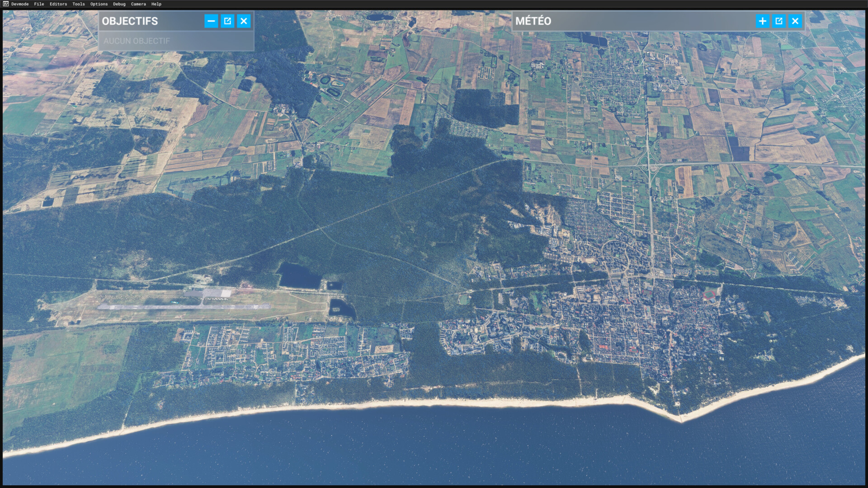Close the Objectifs panel
868x488 pixels.
pyautogui.click(x=244, y=21)
